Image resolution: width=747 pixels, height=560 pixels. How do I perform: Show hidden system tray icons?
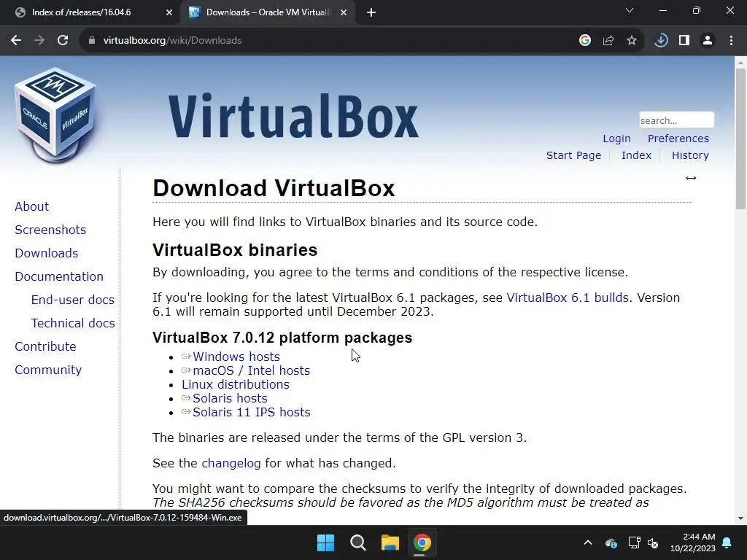click(588, 542)
